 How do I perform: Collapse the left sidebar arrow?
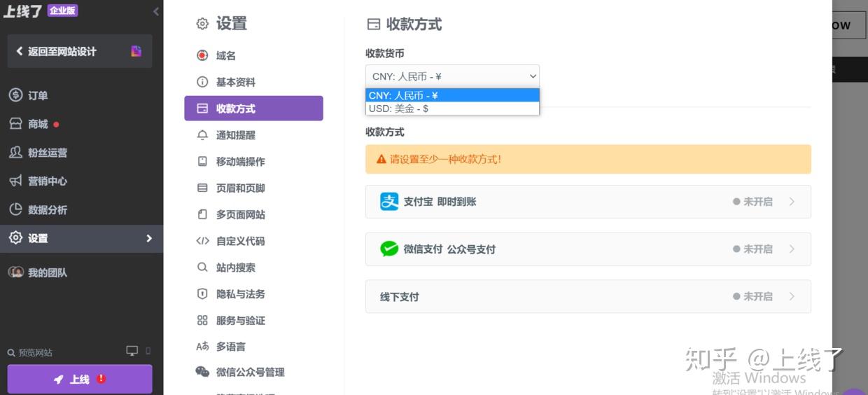(x=155, y=11)
